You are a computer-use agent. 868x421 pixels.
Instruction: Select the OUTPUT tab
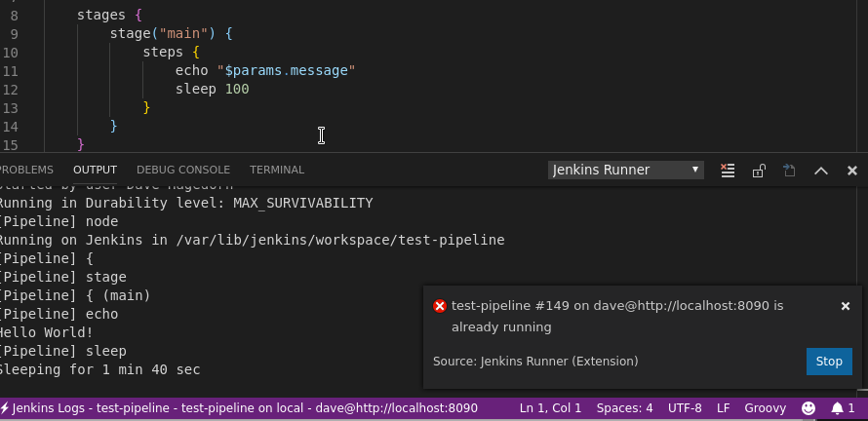95,170
